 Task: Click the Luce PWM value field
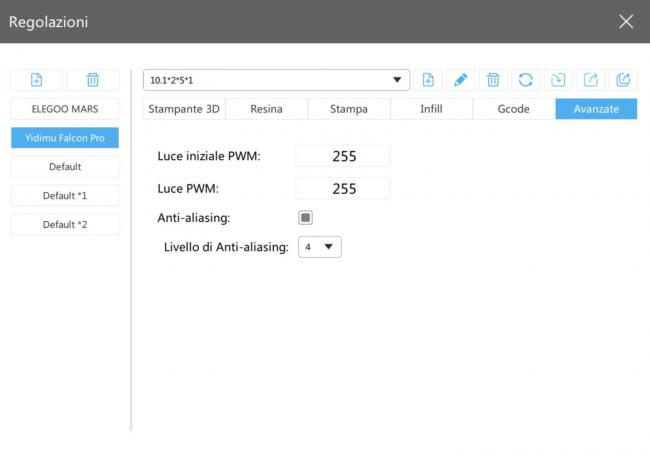pos(343,188)
